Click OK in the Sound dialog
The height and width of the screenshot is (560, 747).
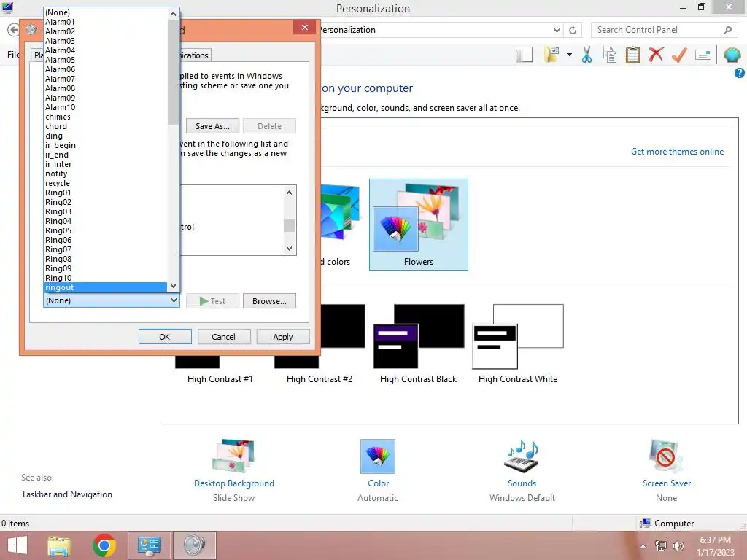click(165, 337)
